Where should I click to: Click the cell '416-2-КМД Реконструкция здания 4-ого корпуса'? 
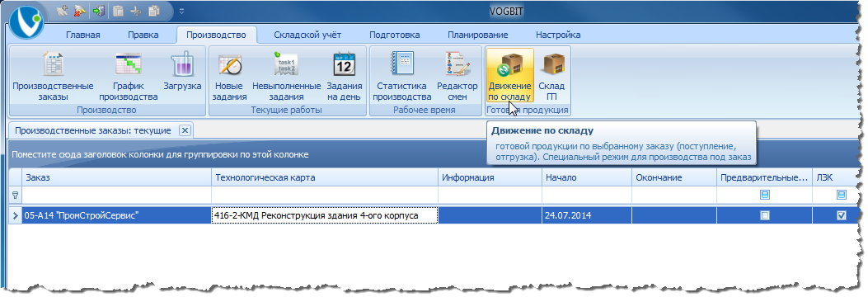[325, 215]
